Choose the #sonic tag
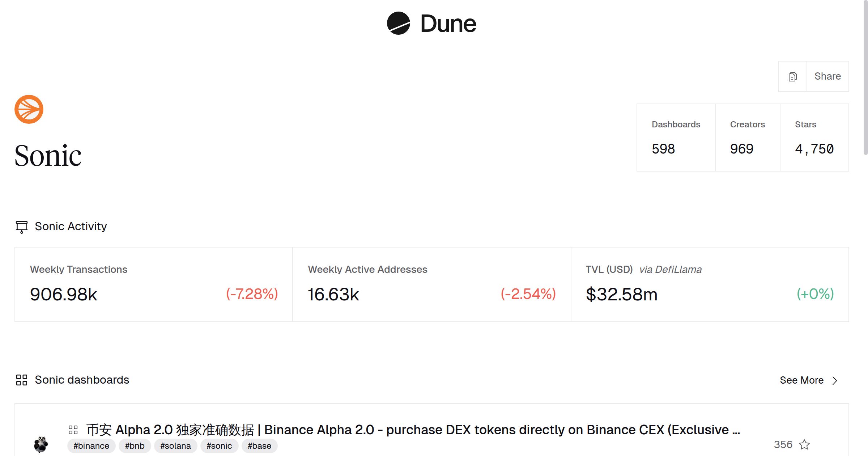 219,446
